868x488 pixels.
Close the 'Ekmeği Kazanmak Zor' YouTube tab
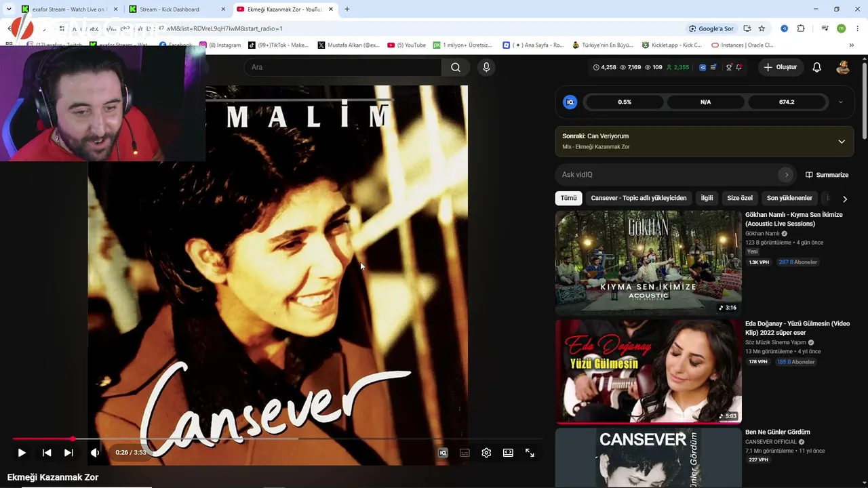coord(331,9)
